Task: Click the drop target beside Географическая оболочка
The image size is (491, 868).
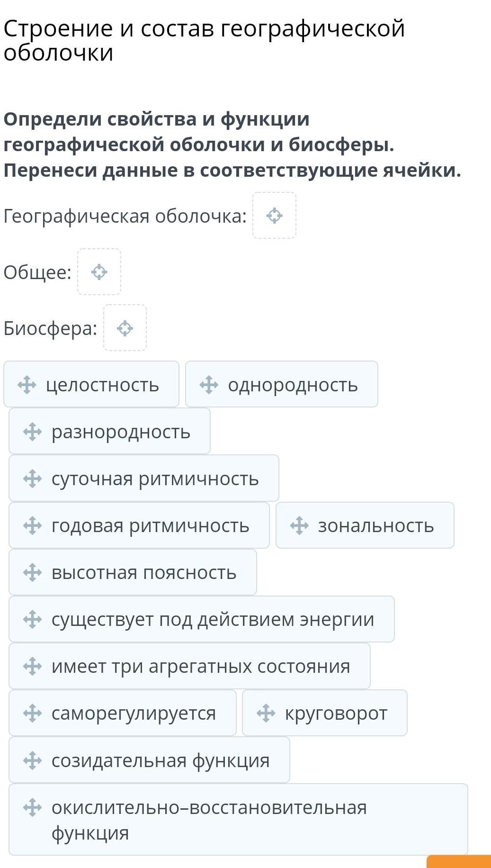Action: pyautogui.click(x=274, y=216)
